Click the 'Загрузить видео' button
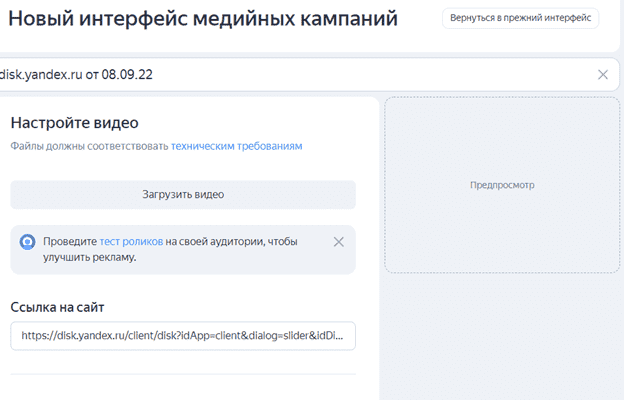624x400 pixels. (x=183, y=195)
